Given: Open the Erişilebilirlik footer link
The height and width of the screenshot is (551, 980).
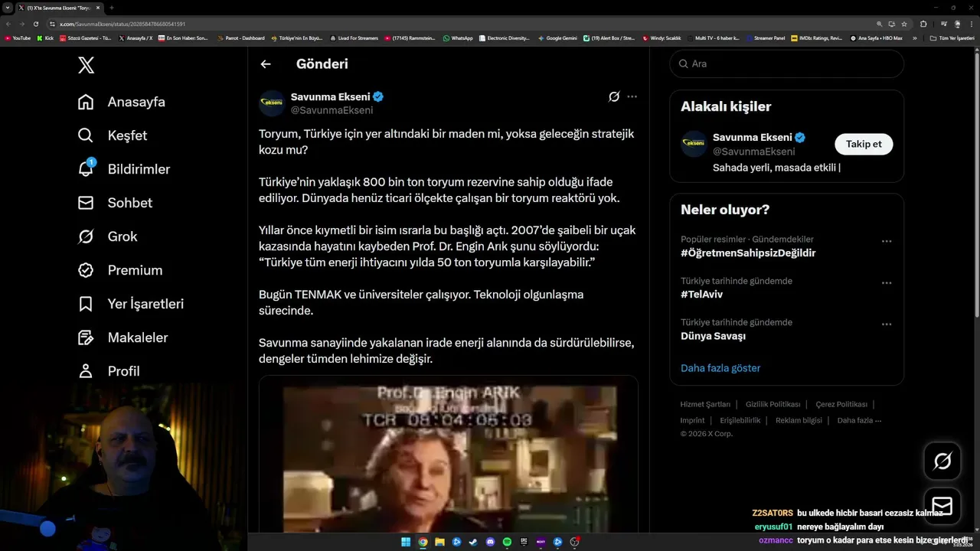Looking at the screenshot, I should click(740, 420).
